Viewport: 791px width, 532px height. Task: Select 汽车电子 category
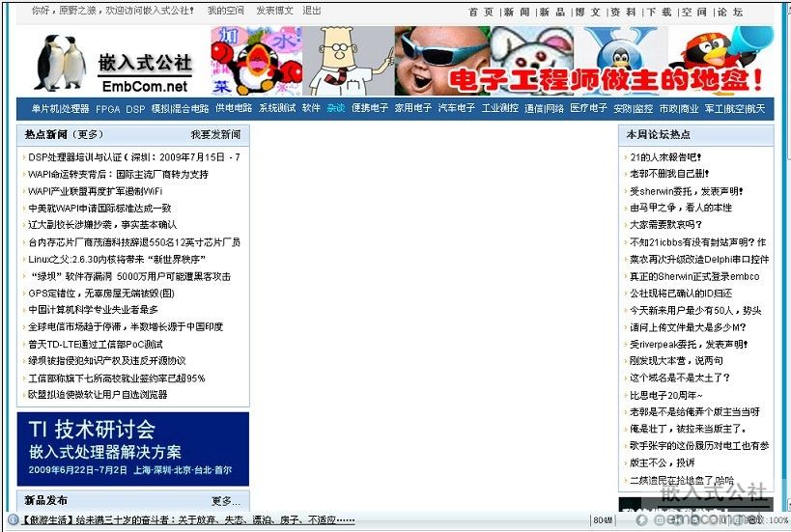click(x=457, y=108)
